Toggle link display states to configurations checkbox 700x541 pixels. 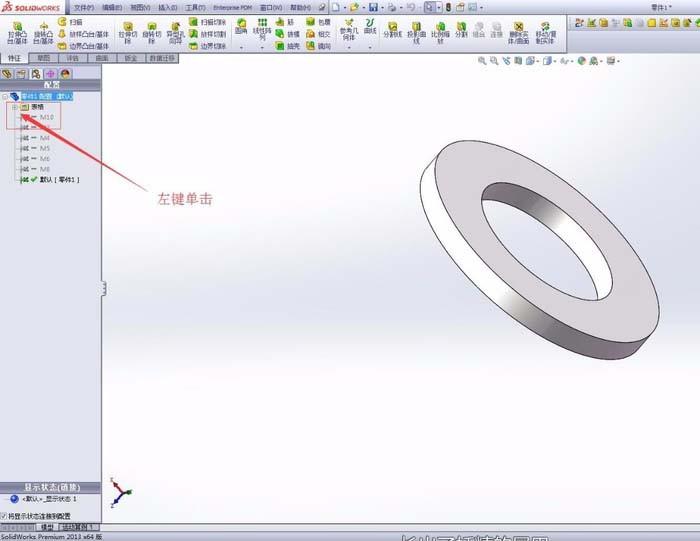4,516
